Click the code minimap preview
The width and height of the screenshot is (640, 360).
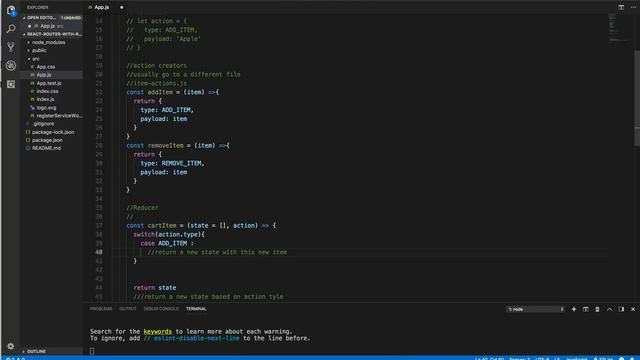pyautogui.click(x=619, y=28)
